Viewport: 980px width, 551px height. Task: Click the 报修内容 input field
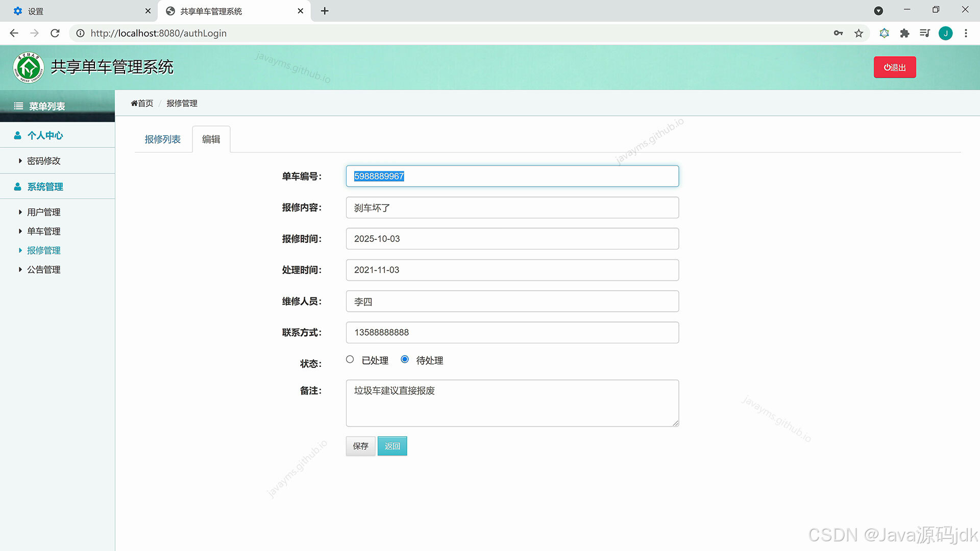point(512,208)
